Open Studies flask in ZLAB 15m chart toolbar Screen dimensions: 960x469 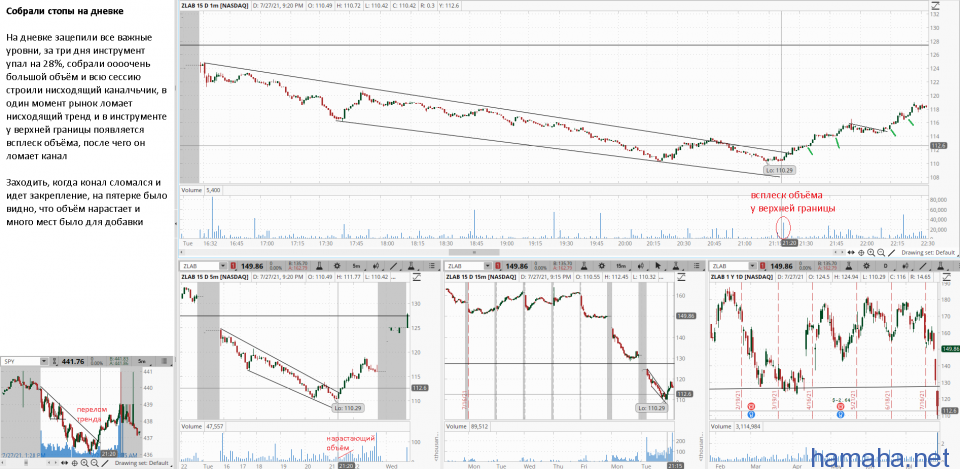(x=584, y=266)
